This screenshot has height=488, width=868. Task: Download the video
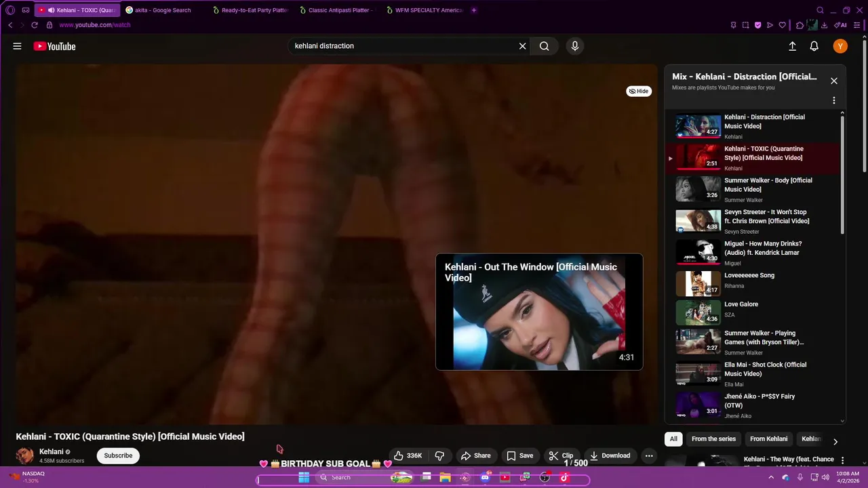[x=610, y=455]
